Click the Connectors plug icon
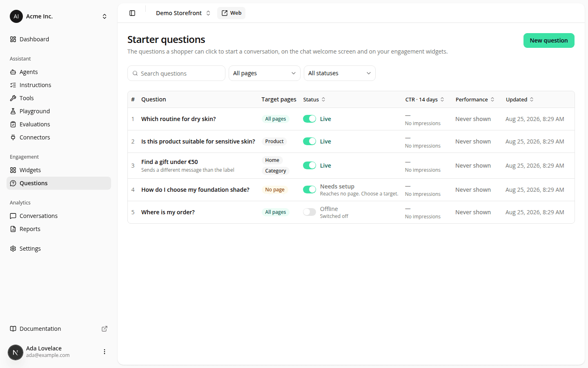The width and height of the screenshot is (588, 368). pyautogui.click(x=13, y=137)
